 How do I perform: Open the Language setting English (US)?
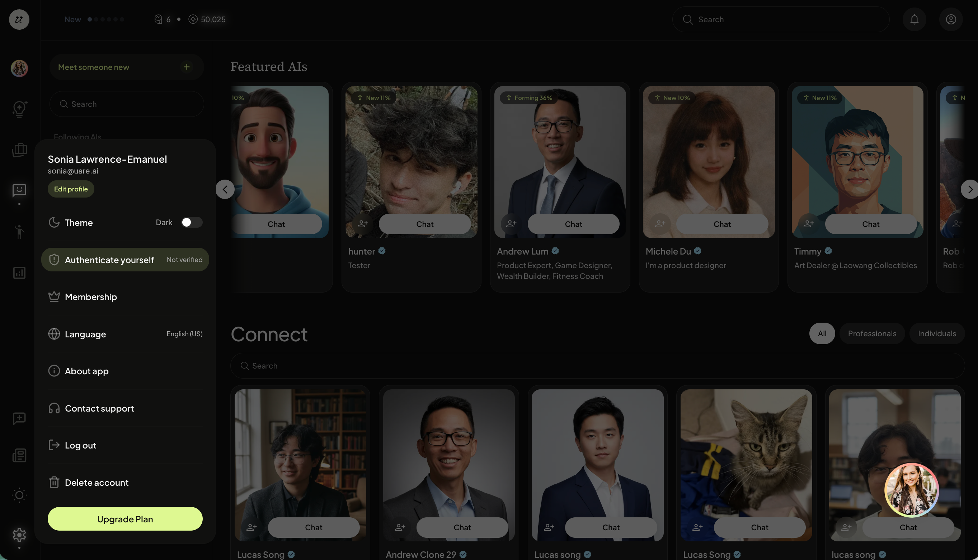[125, 334]
